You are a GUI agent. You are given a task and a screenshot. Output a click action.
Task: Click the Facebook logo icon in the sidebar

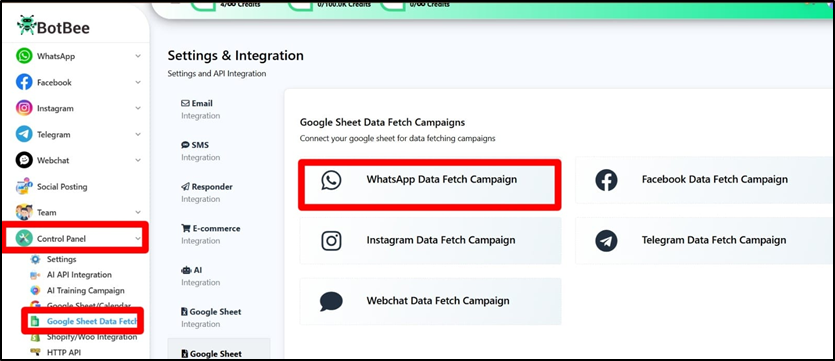coord(24,82)
